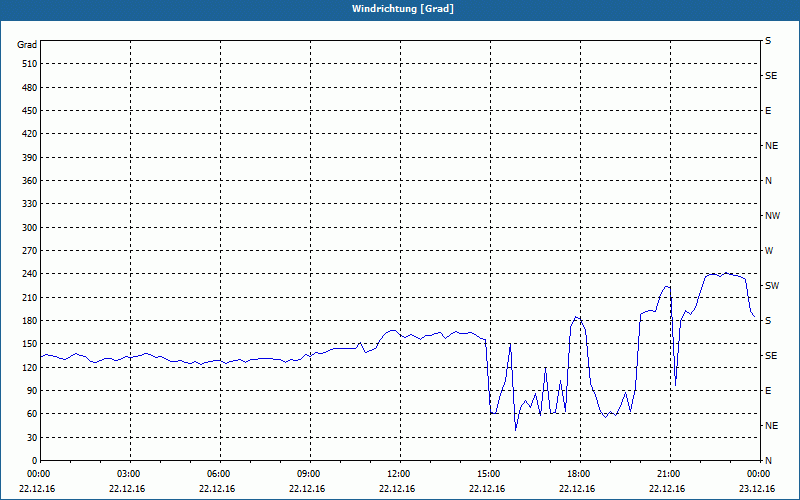Click the 'Grad' unit label on the left axis
Image resolution: width=800 pixels, height=500 pixels.
pyautogui.click(x=27, y=45)
